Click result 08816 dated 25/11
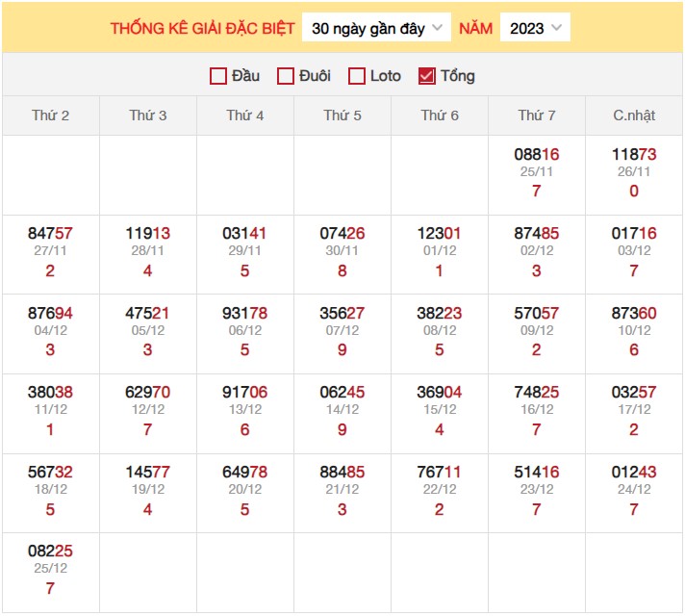The image size is (685, 616). (537, 154)
